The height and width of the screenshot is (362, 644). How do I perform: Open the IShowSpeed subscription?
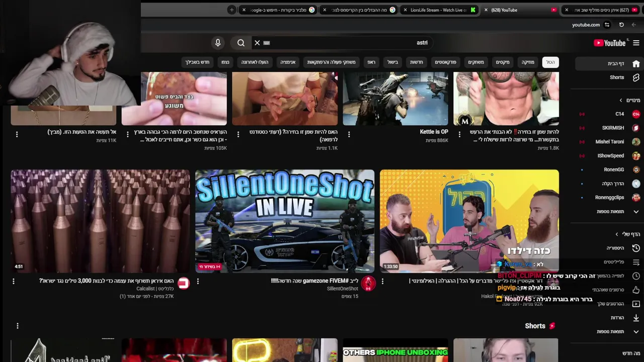coord(607,156)
